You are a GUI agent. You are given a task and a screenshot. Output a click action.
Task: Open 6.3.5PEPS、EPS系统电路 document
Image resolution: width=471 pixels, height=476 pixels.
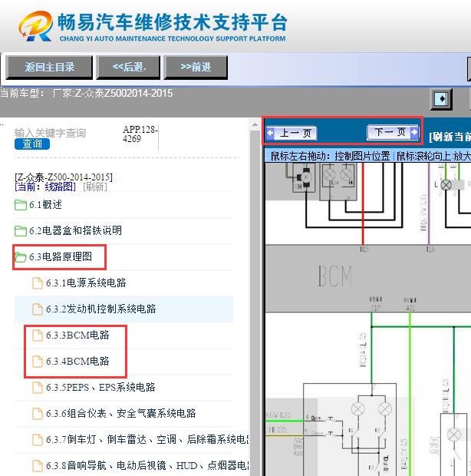(x=100, y=388)
